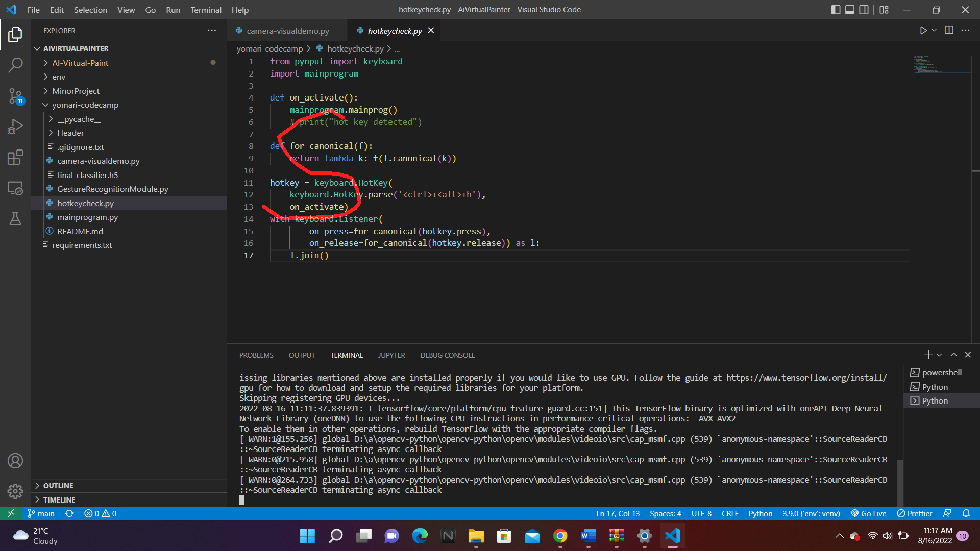Toggle secondary side bar visibility
The image size is (980, 551).
pos(864,10)
